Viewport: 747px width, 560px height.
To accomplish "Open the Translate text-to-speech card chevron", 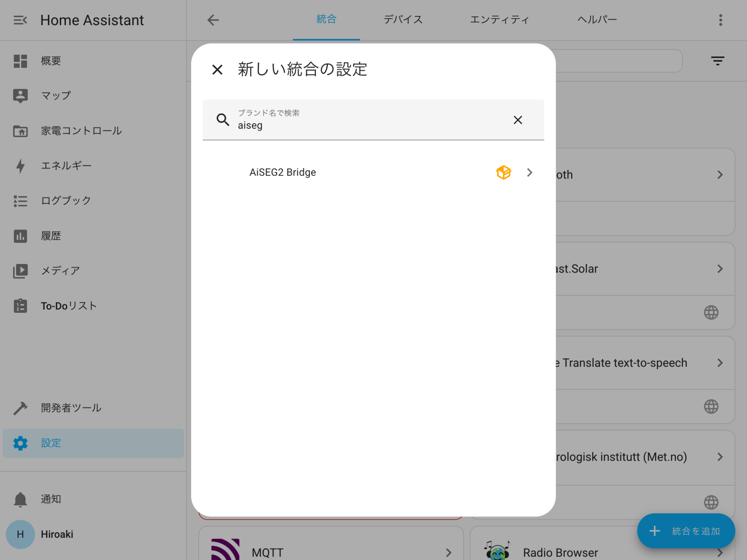I will click(x=720, y=363).
